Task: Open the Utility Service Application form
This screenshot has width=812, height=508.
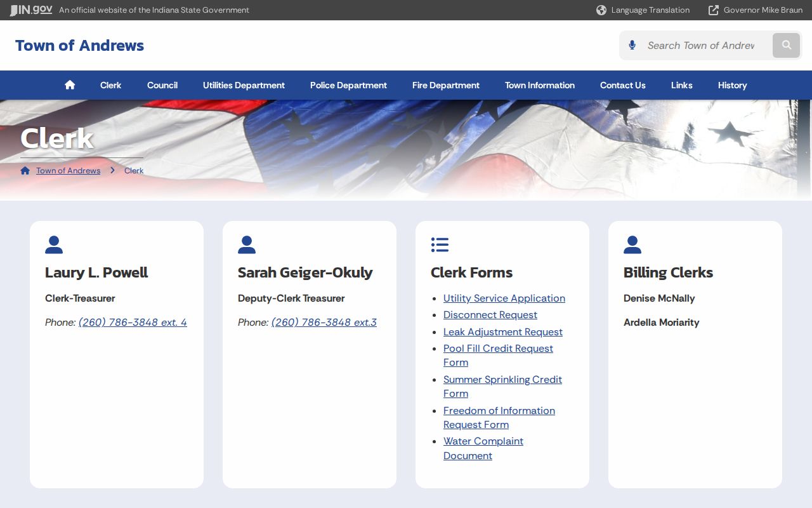Action: [x=504, y=298]
